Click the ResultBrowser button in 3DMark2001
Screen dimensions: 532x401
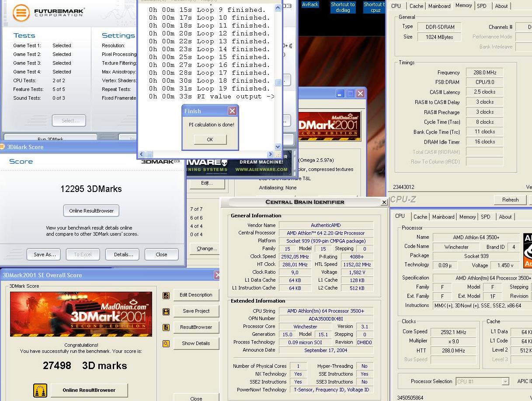pos(196,328)
